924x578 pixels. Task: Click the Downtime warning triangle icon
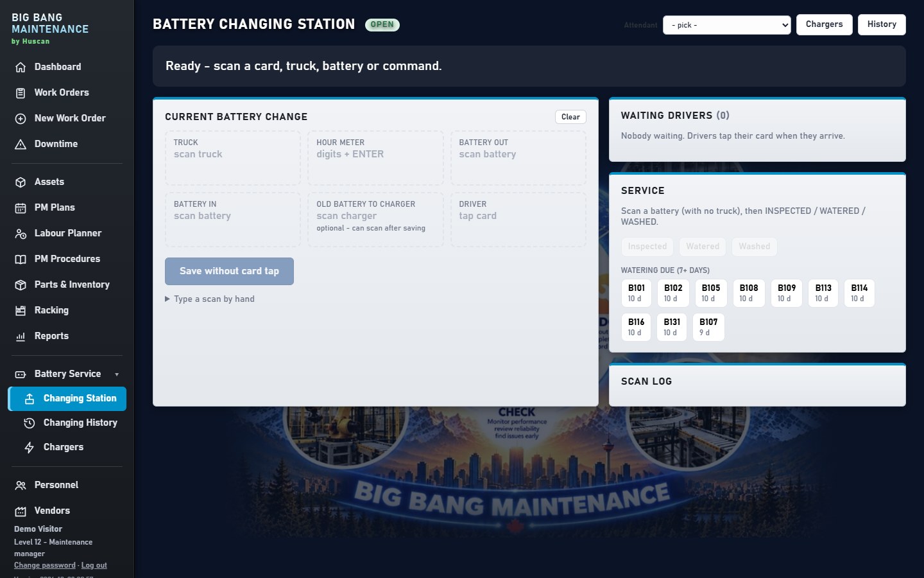21,144
